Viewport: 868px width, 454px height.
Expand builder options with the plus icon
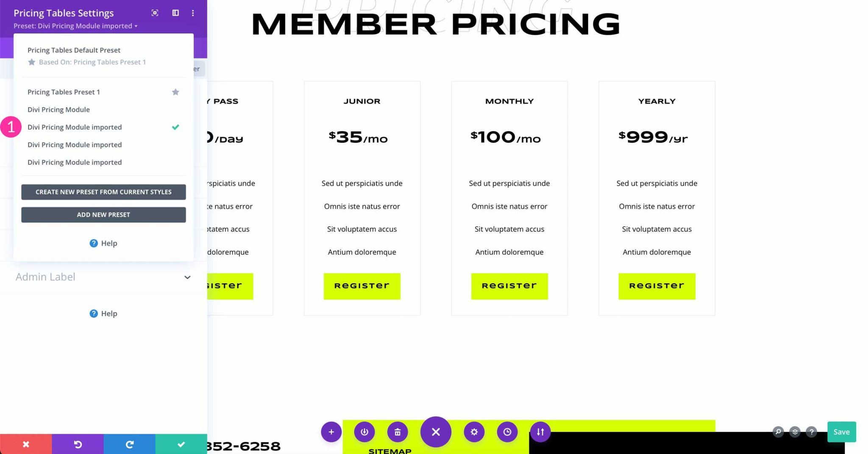(331, 432)
